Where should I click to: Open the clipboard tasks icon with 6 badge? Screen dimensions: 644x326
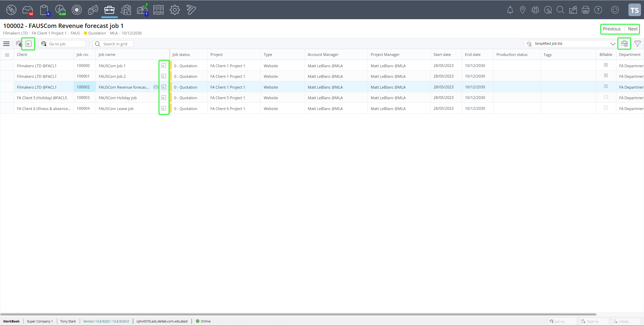(x=45, y=10)
